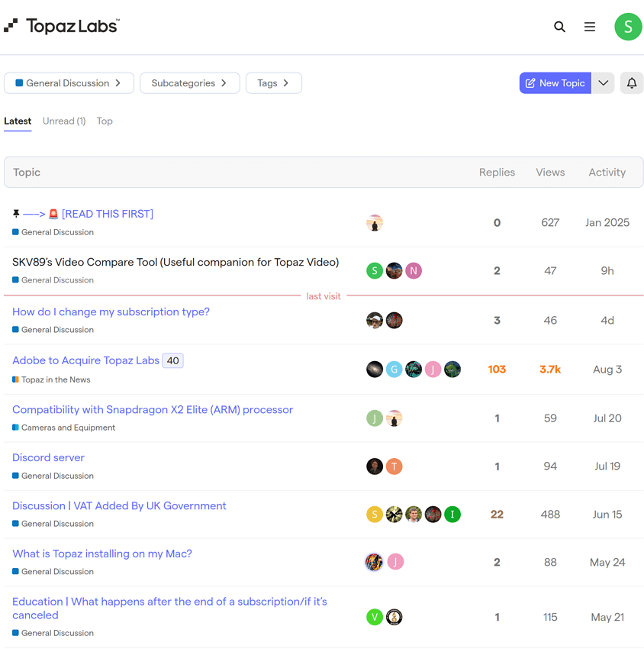
Task: Switch to the Latest tab
Action: coord(18,121)
